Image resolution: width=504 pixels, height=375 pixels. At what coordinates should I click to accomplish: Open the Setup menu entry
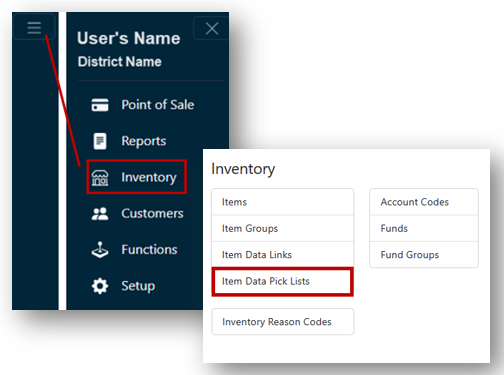pyautogui.click(x=138, y=286)
